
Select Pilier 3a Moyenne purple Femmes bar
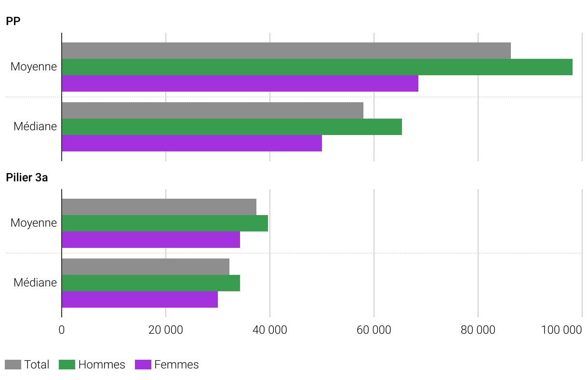pos(151,240)
